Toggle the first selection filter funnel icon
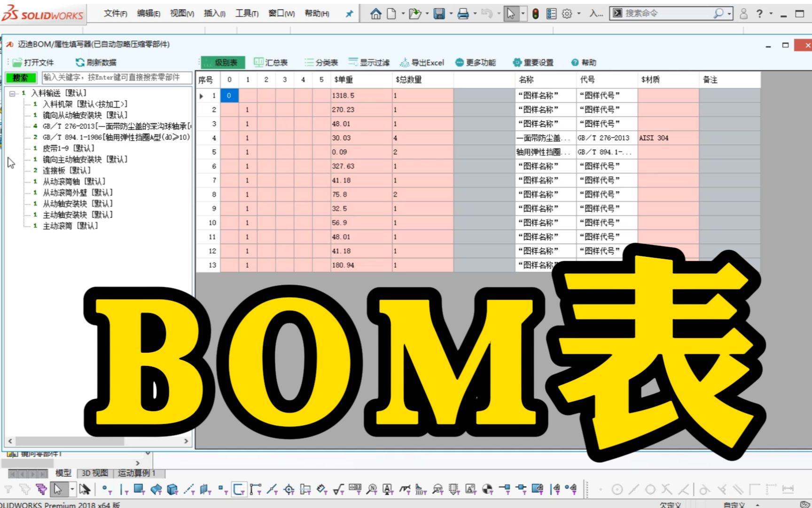 pos(8,489)
